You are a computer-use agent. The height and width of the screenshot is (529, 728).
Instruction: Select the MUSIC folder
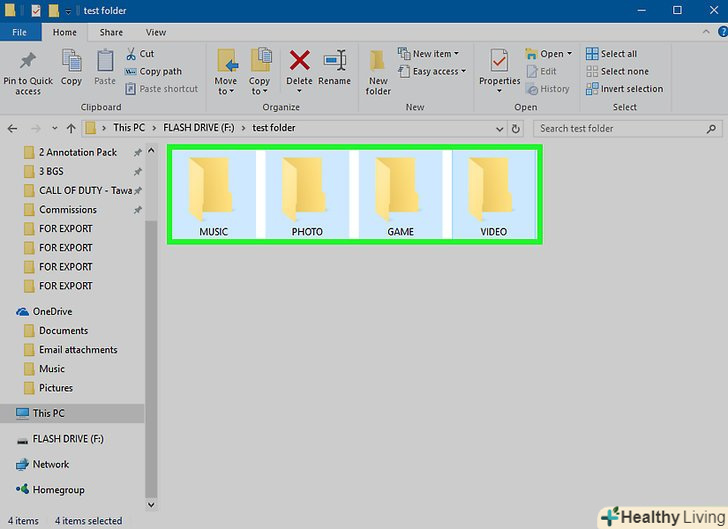click(x=214, y=195)
